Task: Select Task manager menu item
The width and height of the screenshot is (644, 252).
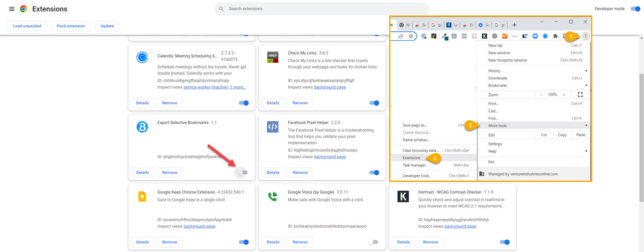Action: tap(434, 165)
